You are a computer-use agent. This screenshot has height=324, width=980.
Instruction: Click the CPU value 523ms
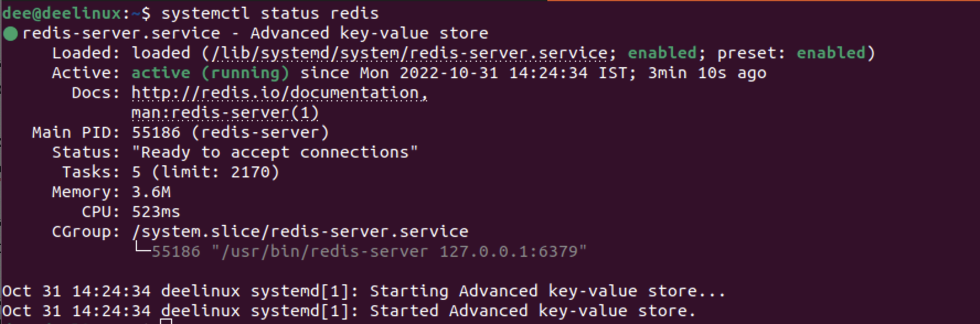pos(156,212)
